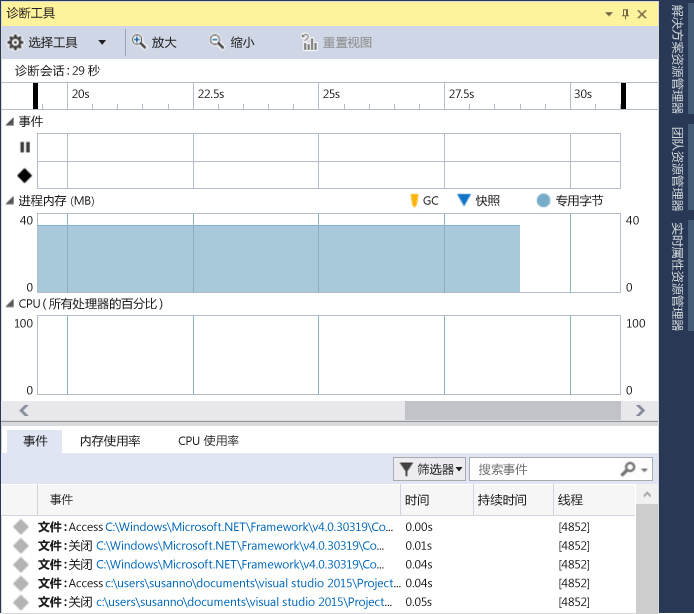
Task: Click the 放大 zoom in button
Action: pos(154,42)
